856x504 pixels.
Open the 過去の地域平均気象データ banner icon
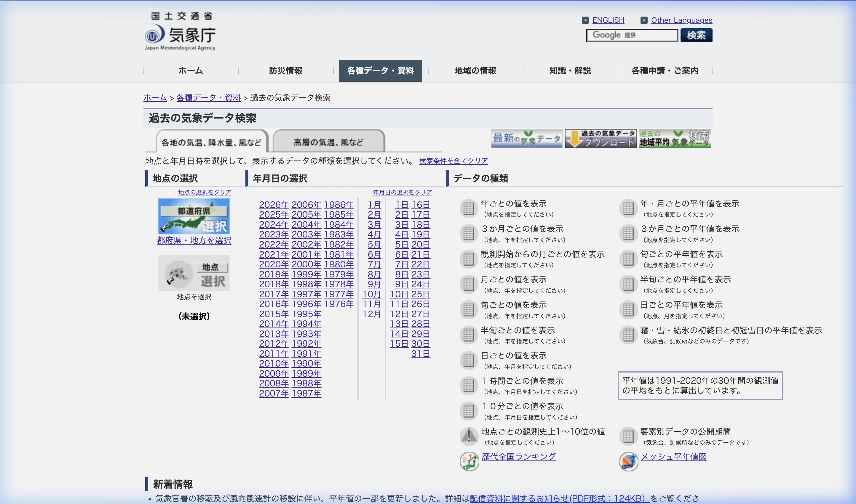point(675,138)
